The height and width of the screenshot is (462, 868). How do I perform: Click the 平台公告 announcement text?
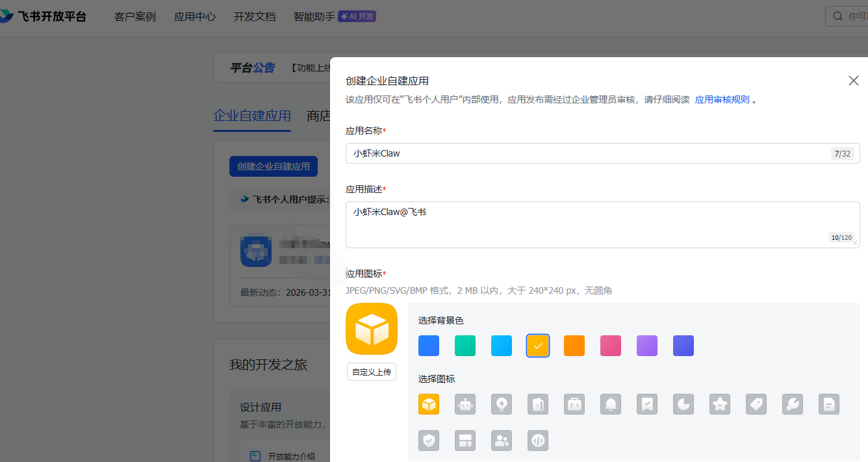(253, 68)
